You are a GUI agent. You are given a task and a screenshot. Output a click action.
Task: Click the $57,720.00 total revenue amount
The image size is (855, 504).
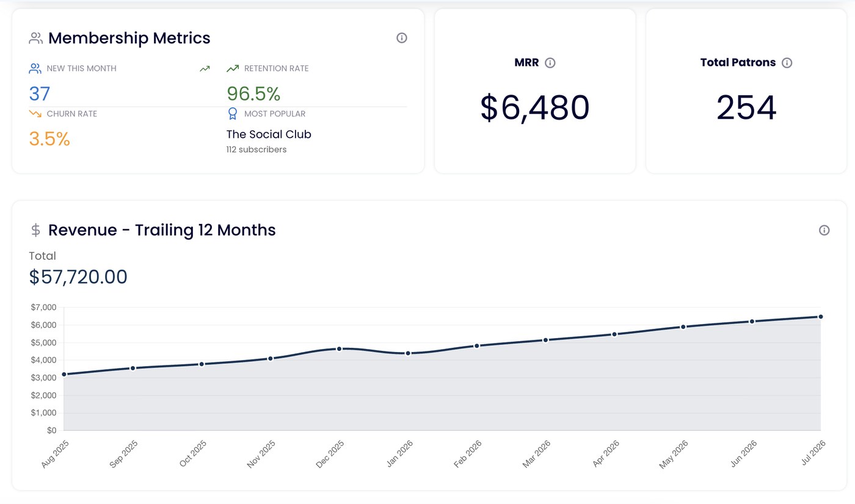(x=78, y=277)
